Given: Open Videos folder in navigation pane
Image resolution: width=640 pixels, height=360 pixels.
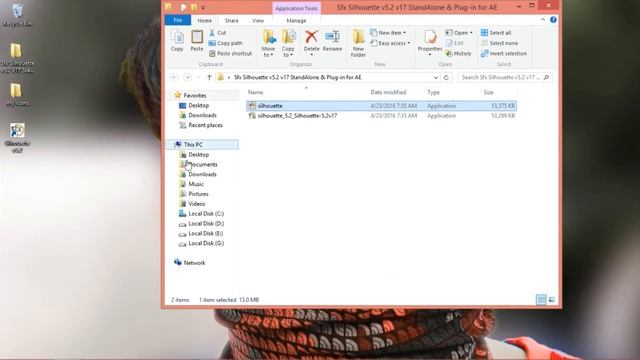Looking at the screenshot, I should click(x=197, y=204).
